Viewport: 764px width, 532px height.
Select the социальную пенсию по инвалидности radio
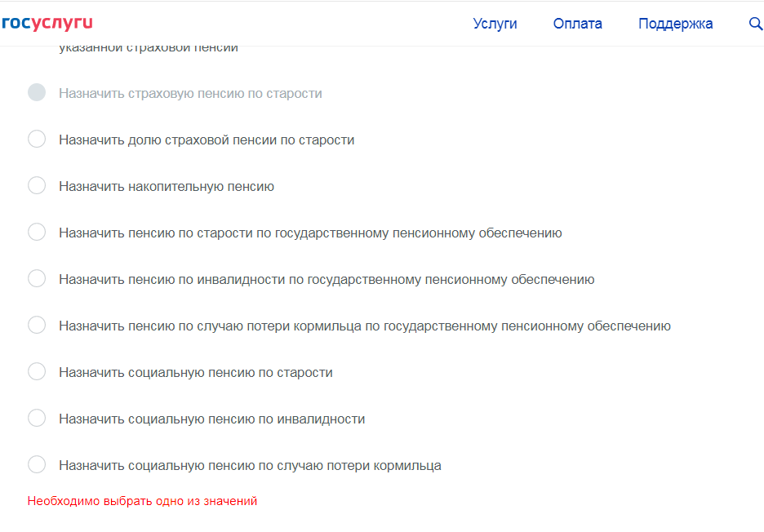(x=37, y=419)
